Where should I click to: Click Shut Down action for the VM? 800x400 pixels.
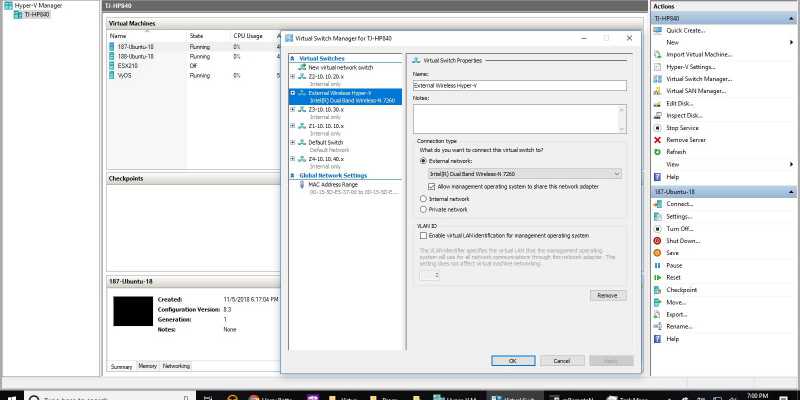(683, 241)
